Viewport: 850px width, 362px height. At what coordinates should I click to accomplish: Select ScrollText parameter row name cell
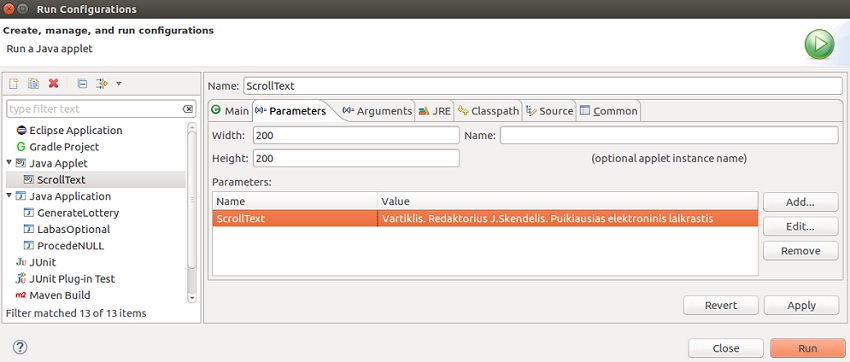pos(295,218)
